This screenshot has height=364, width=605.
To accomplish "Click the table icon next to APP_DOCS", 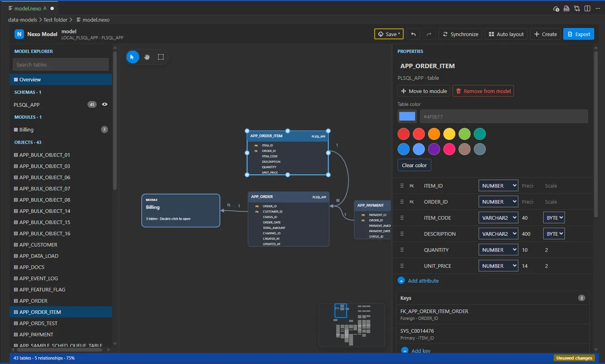I will pyautogui.click(x=16, y=267).
